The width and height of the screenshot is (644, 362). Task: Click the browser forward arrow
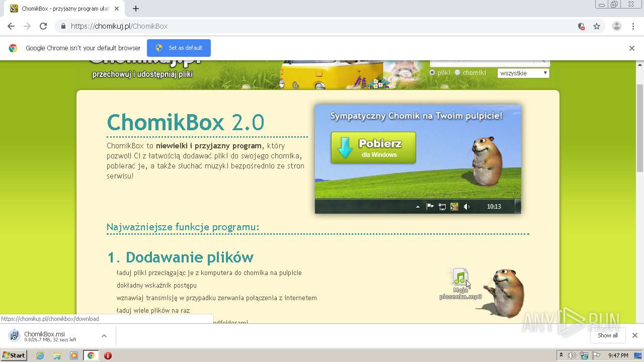(x=27, y=26)
